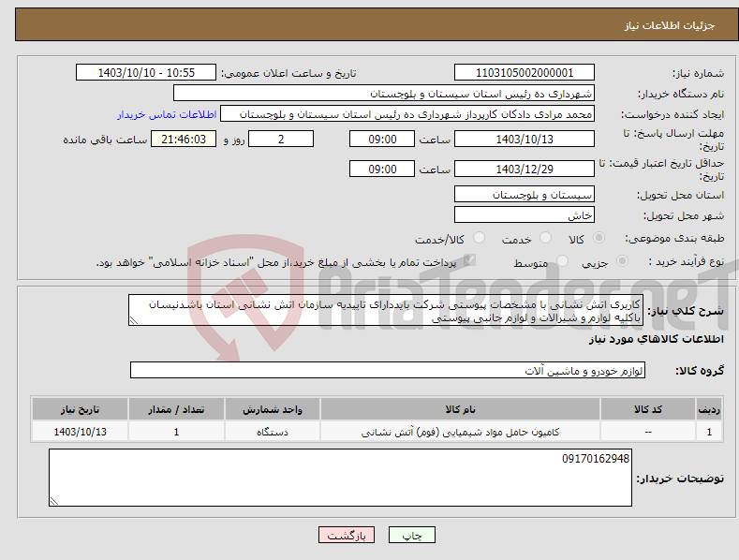739x560 pixels.
Task: Click the نام کالا column header
Action: coord(460,409)
